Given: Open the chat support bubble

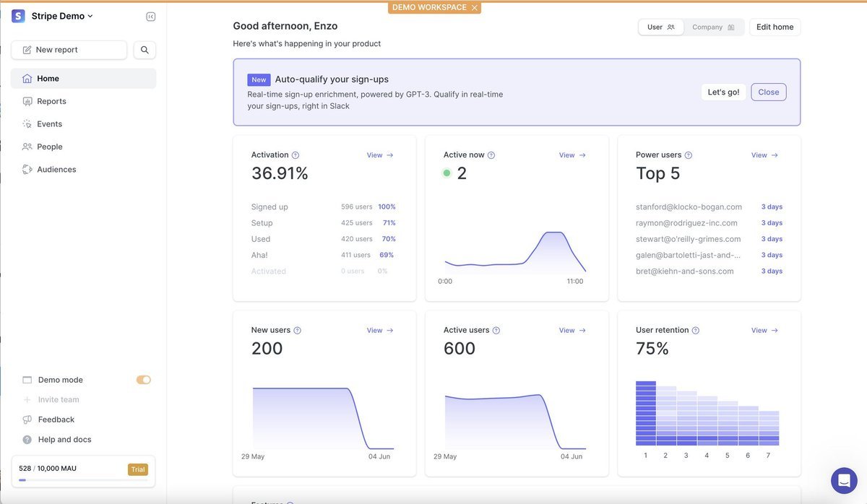Looking at the screenshot, I should pyautogui.click(x=843, y=480).
